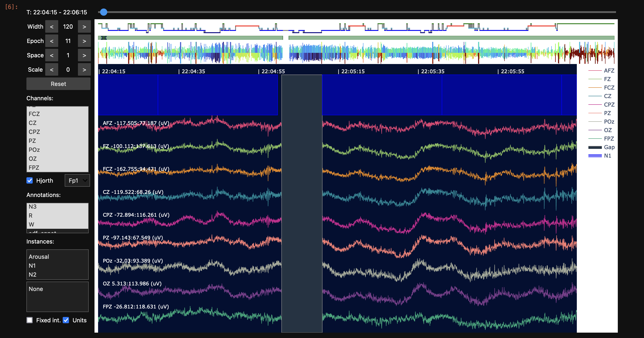The width and height of the screenshot is (644, 338).
Task: Open the Fp1 channel dropdown
Action: 77,180
